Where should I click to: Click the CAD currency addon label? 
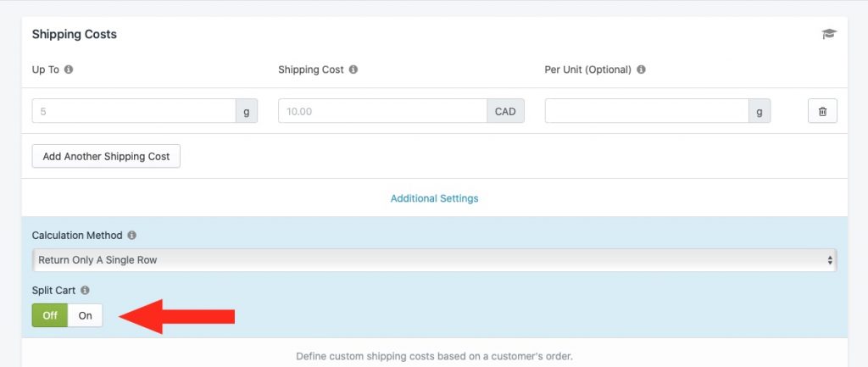(505, 111)
